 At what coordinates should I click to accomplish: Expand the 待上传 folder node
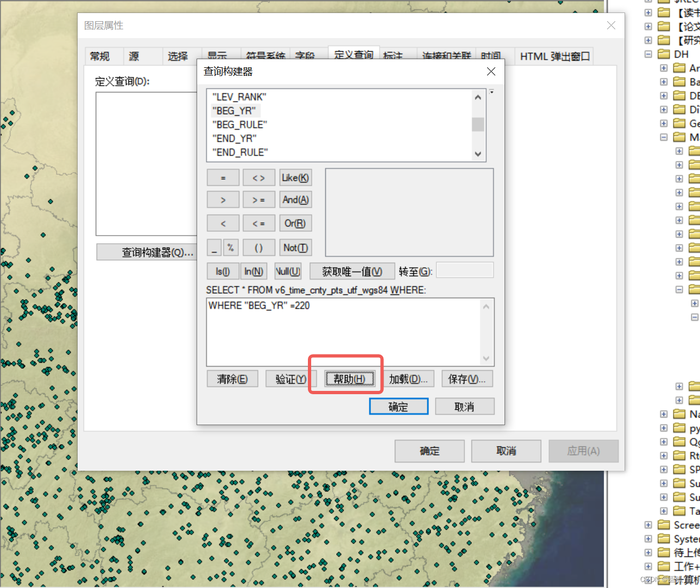tap(648, 553)
